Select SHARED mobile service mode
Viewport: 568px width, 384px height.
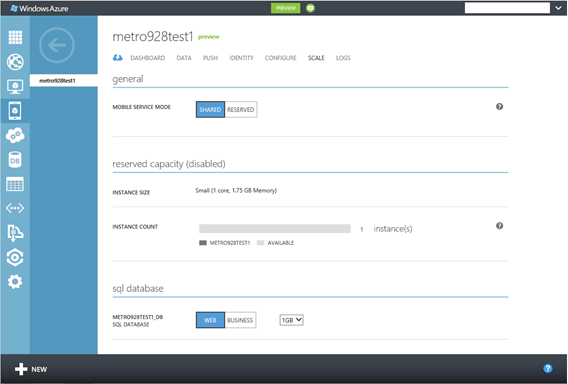click(210, 109)
